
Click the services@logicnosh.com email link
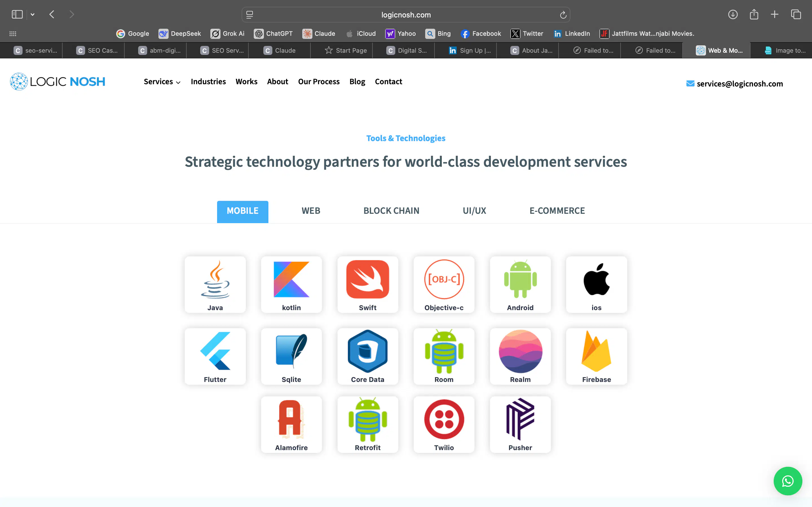(x=739, y=83)
